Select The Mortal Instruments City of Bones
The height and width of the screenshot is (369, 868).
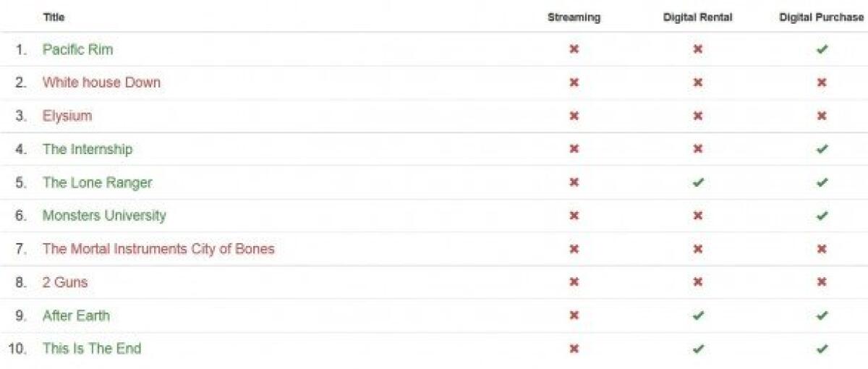point(158,249)
